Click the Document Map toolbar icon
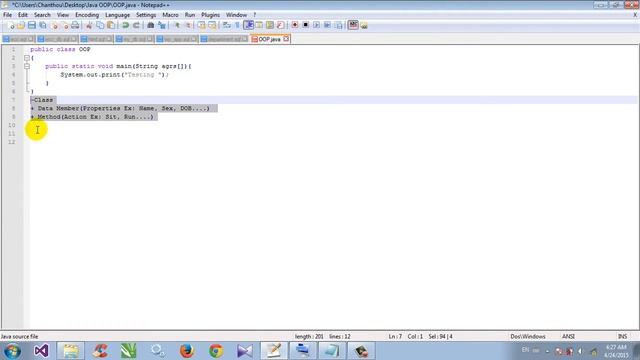This screenshot has height=360, width=640. [270, 25]
